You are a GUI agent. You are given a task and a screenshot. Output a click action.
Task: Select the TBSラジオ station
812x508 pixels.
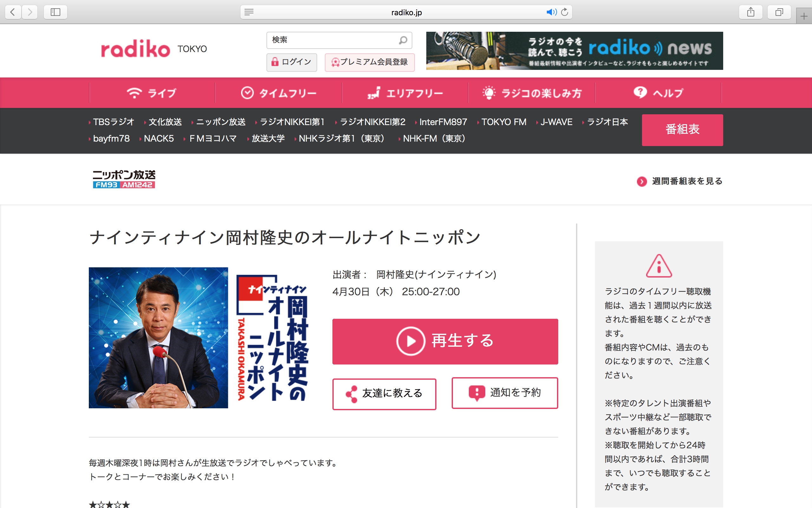[114, 122]
